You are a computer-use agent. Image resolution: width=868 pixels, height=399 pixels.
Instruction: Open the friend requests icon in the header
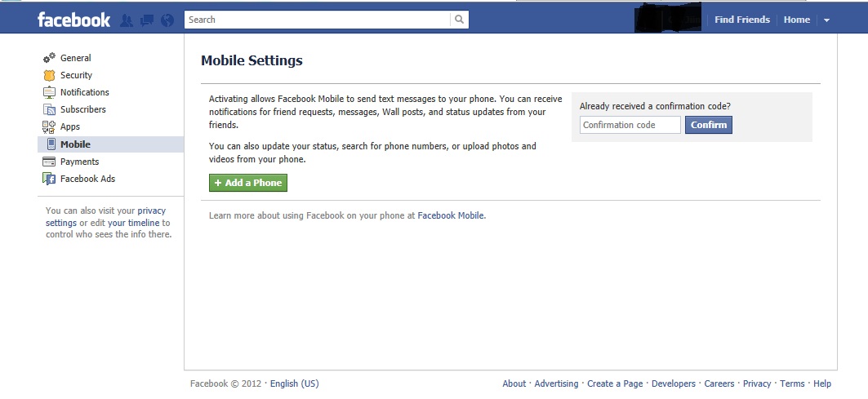coord(127,20)
